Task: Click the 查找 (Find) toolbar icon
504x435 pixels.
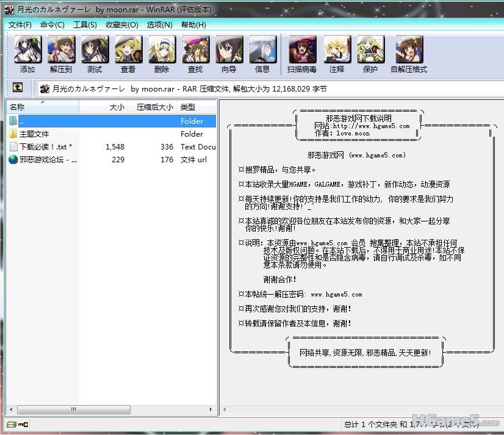Action: tap(195, 49)
